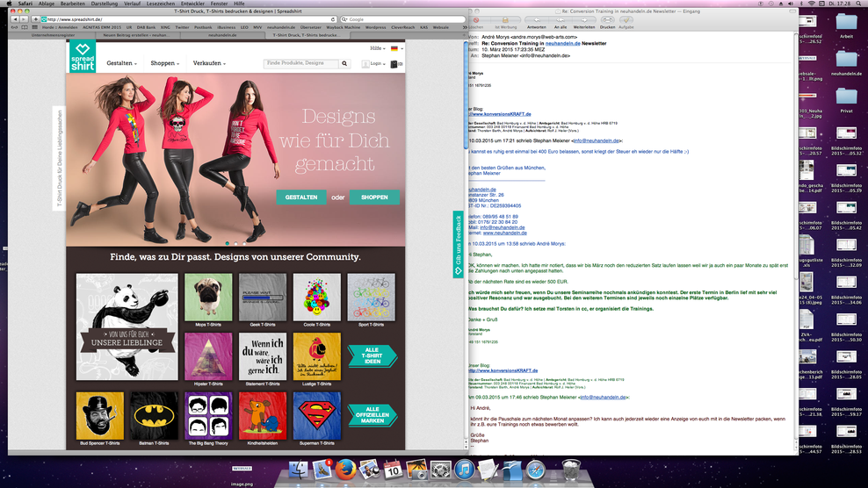Switch to Neuen Beitrag erstellen tab
This screenshot has height=488, width=868.
pos(137,35)
